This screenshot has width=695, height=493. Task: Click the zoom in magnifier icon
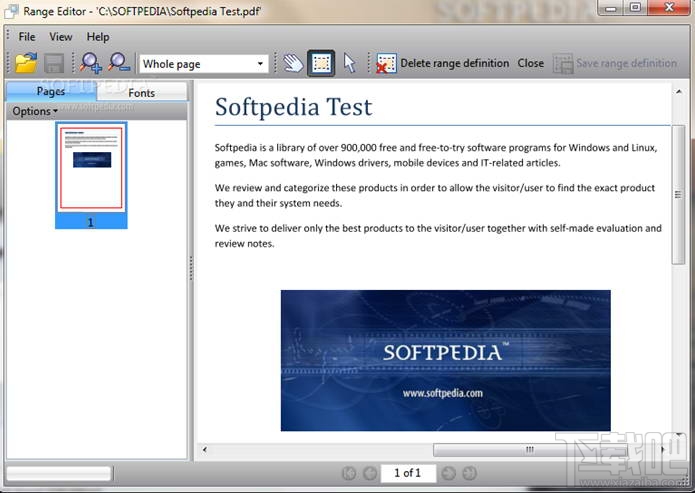90,63
